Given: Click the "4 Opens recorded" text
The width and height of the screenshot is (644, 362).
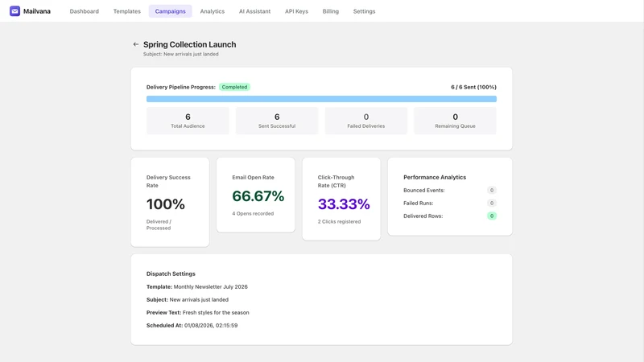Looking at the screenshot, I should 253,213.
